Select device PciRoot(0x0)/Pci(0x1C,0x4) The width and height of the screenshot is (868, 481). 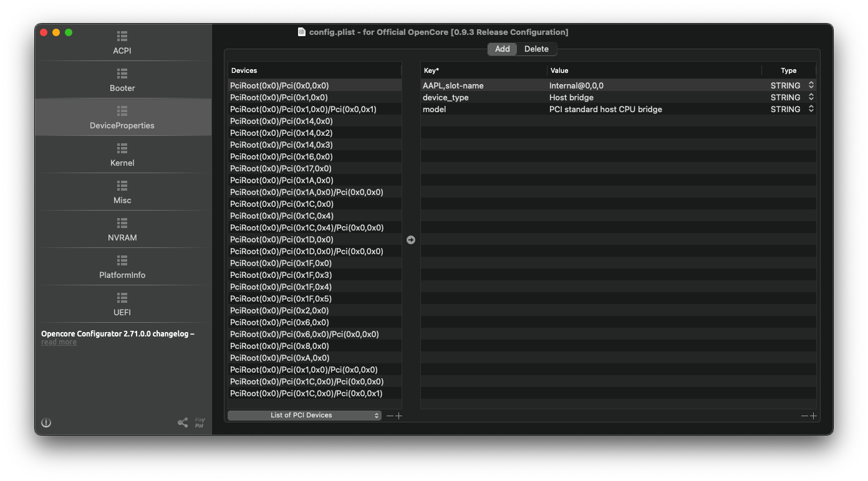click(x=315, y=216)
